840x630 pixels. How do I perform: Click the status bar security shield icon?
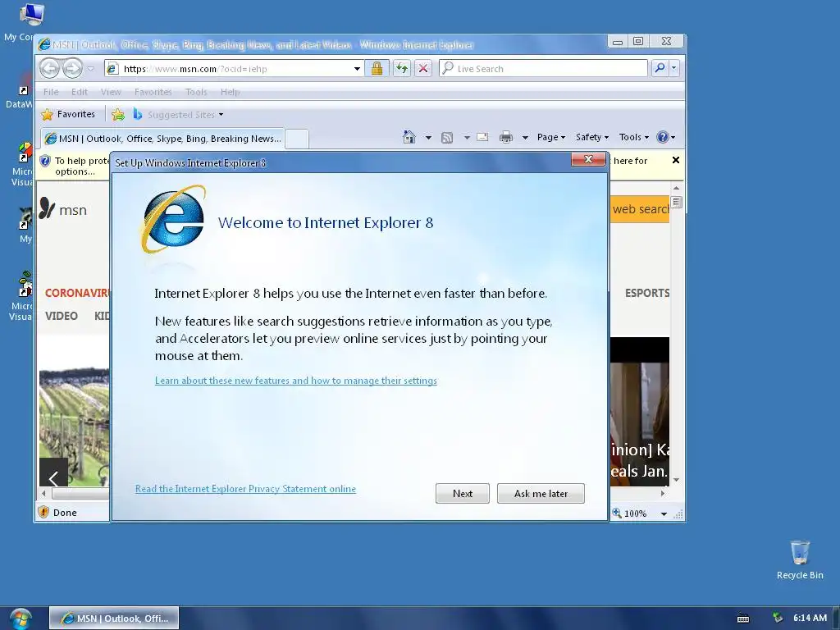coord(44,512)
